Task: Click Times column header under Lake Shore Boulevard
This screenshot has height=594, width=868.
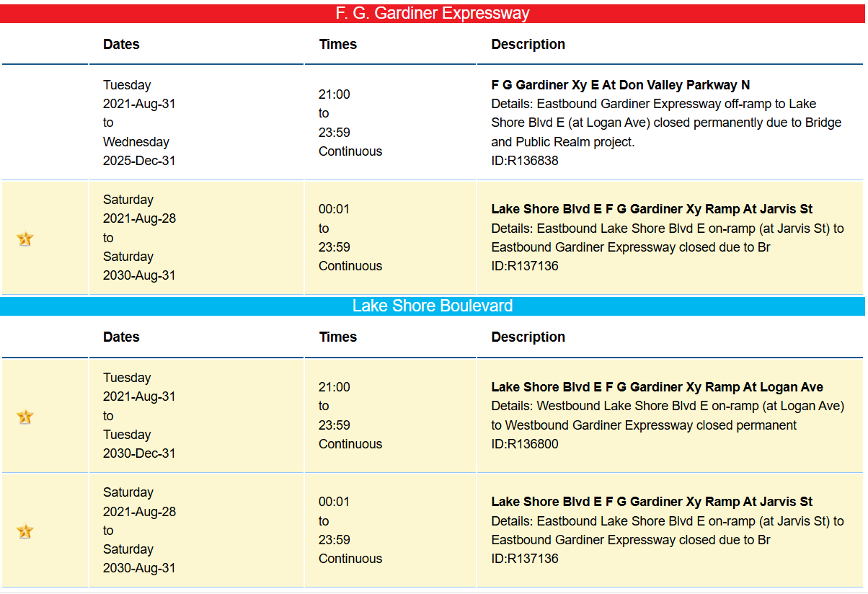Action: (337, 337)
